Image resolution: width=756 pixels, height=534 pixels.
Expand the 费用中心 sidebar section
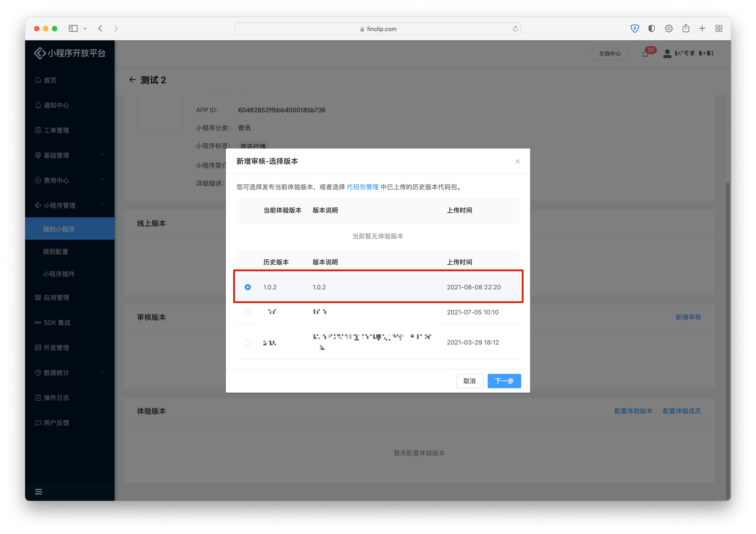70,181
